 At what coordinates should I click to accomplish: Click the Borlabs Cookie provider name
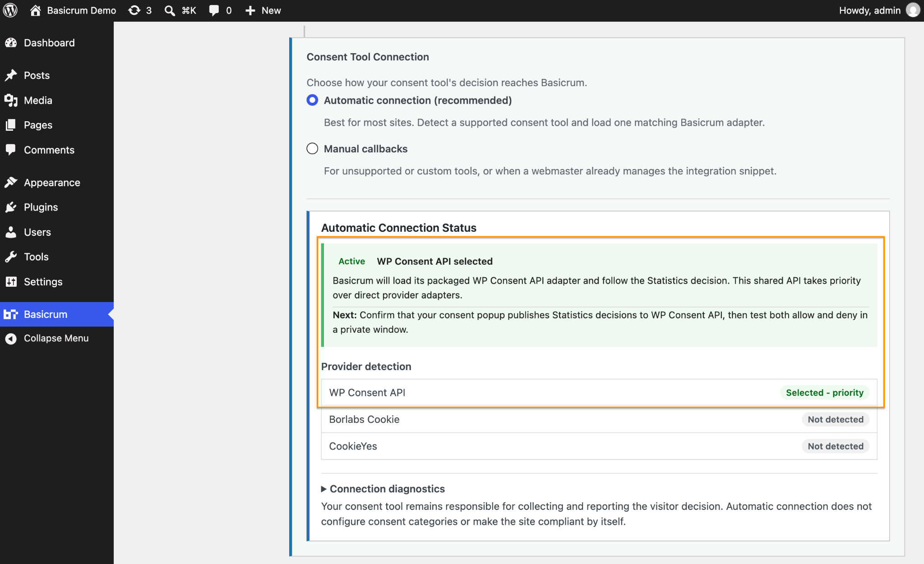(364, 420)
